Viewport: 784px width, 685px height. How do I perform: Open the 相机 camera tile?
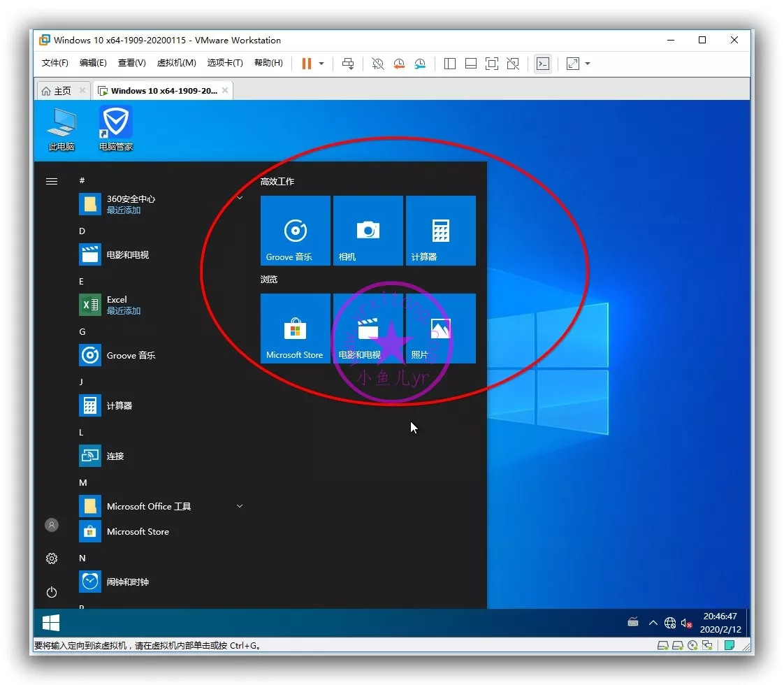368,231
